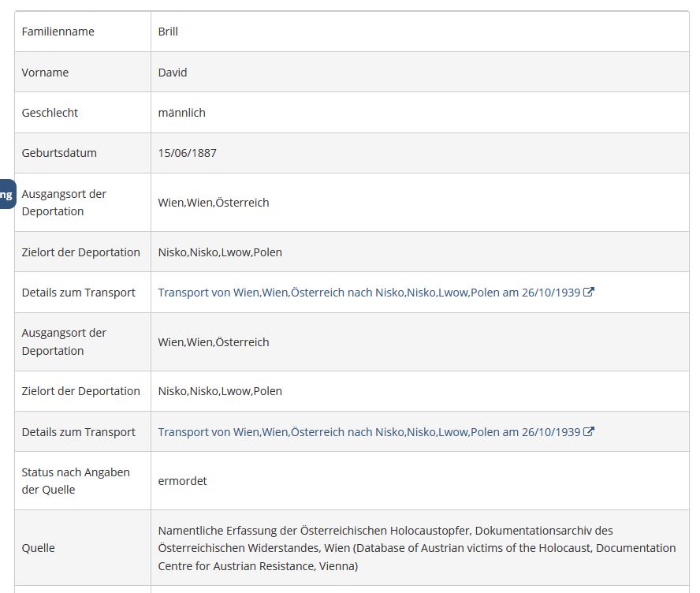The width and height of the screenshot is (700, 593).
Task: Click the blue side tab on left edge
Action: [7, 194]
